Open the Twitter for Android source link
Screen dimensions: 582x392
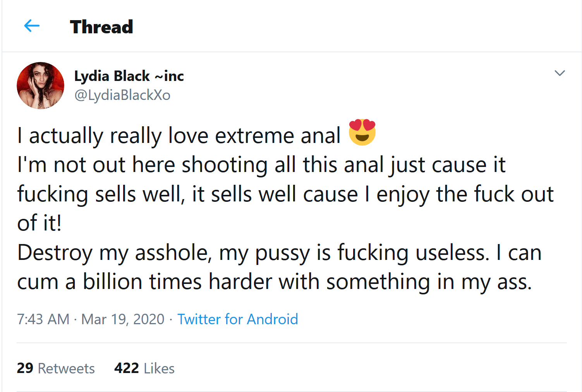pyautogui.click(x=237, y=319)
